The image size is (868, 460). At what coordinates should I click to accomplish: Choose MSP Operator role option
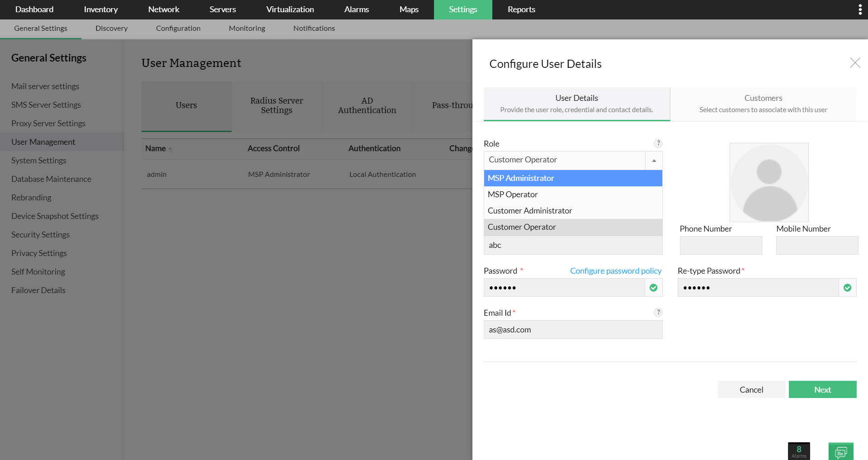573,194
